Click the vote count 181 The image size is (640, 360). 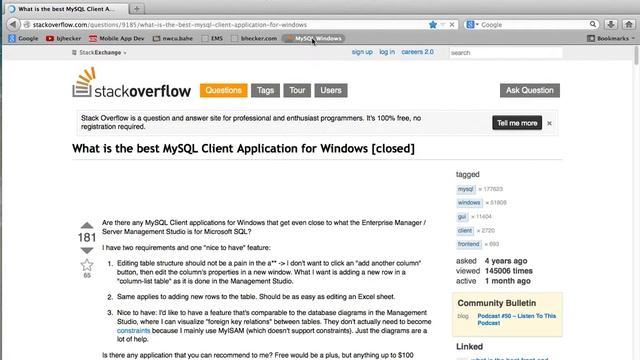(x=87, y=238)
